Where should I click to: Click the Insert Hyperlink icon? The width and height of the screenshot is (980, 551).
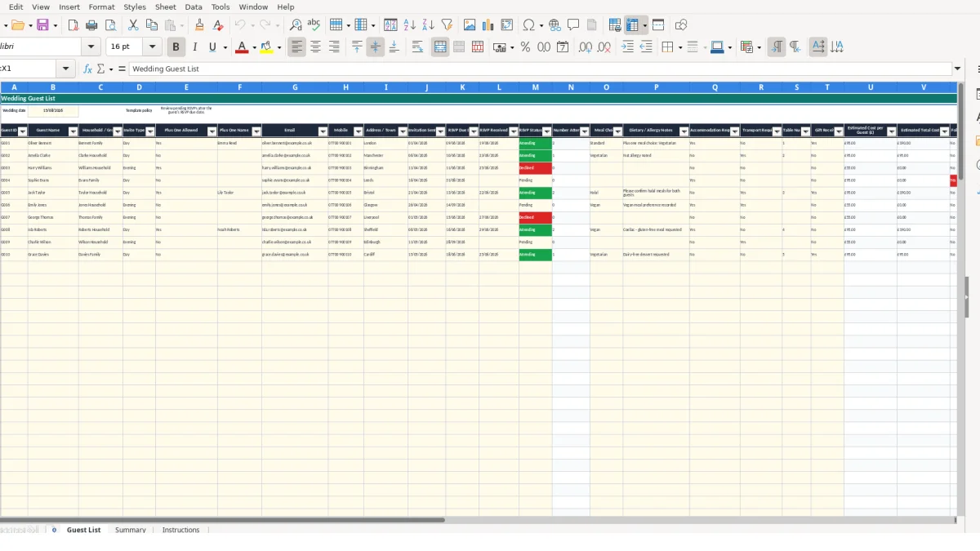(555, 25)
